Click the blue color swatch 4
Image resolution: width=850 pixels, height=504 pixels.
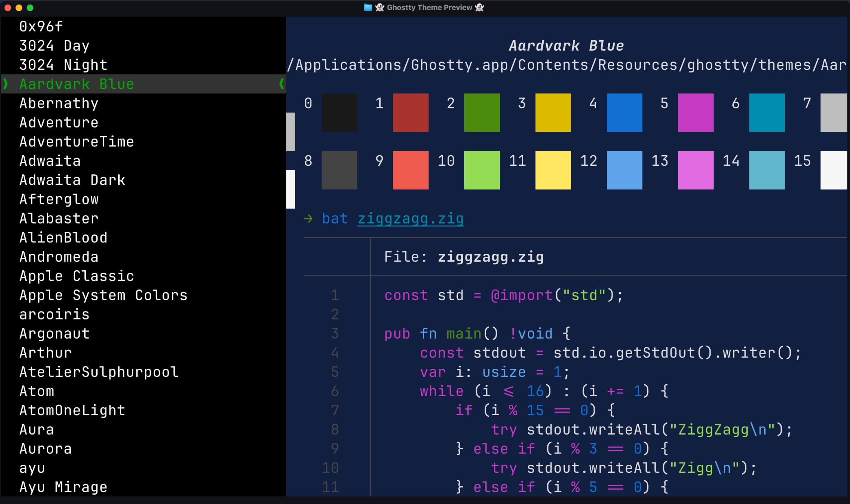click(624, 113)
